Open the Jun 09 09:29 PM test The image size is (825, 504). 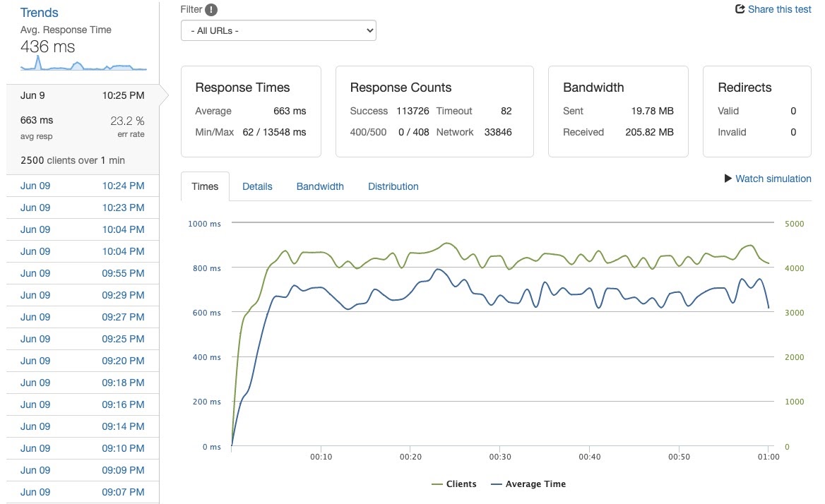pyautogui.click(x=82, y=295)
